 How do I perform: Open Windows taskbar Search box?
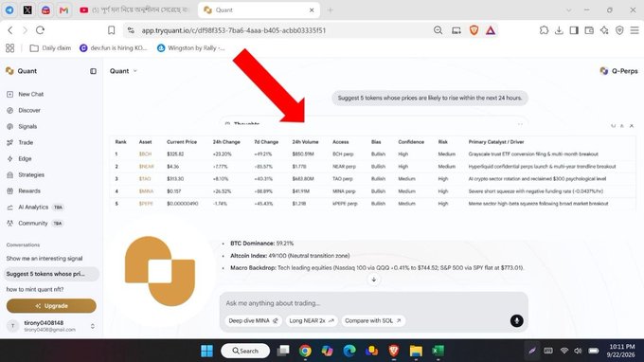(245, 351)
